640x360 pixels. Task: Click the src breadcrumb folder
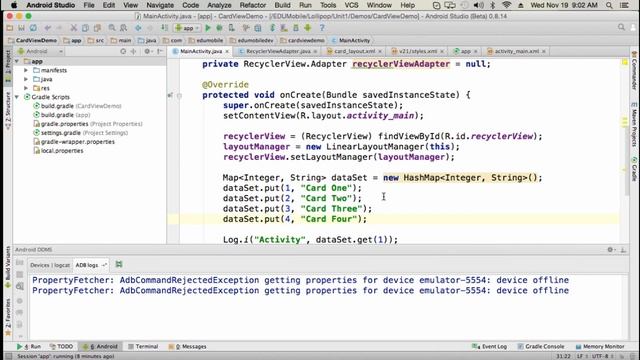(x=96, y=40)
